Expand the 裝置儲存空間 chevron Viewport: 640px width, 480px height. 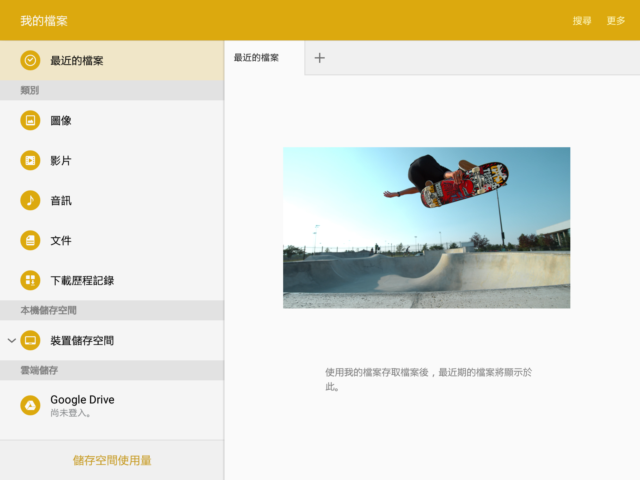(x=11, y=340)
